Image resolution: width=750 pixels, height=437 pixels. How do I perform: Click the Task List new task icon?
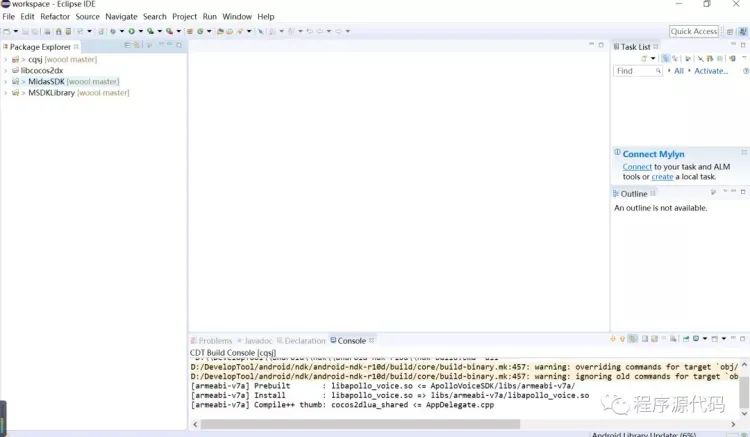click(644, 58)
